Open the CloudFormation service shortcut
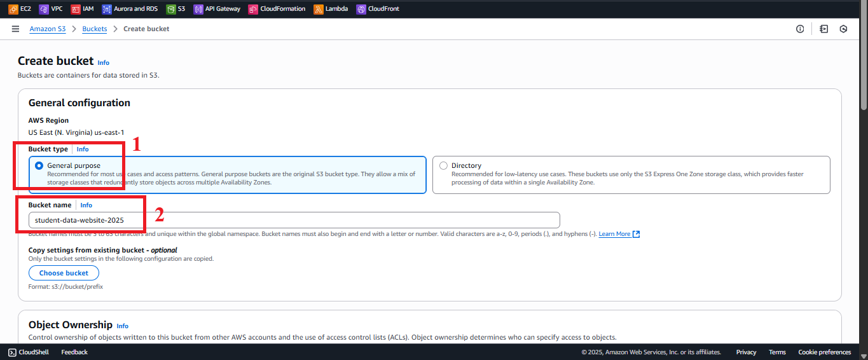 point(277,9)
